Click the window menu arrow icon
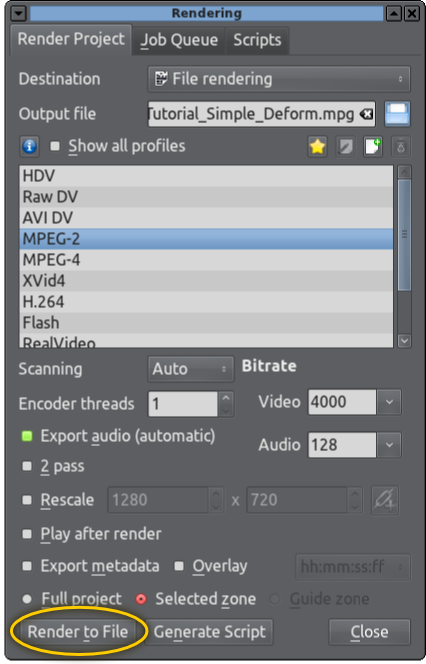The width and height of the screenshot is (426, 664). pos(18,14)
